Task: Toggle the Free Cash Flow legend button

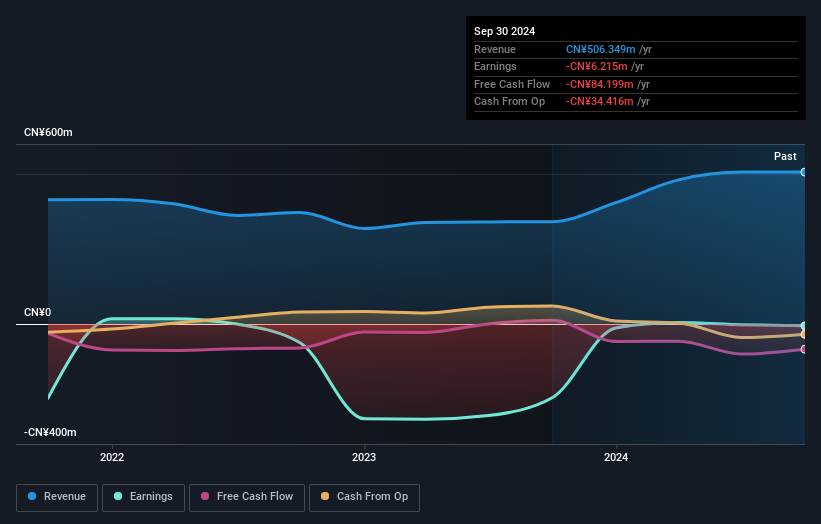Action: pos(247,497)
